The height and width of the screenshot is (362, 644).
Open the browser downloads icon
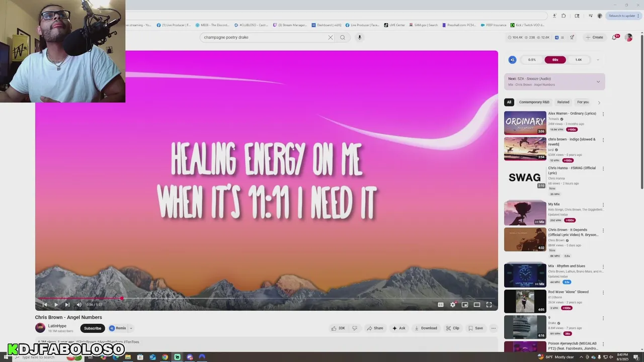pyautogui.click(x=554, y=16)
